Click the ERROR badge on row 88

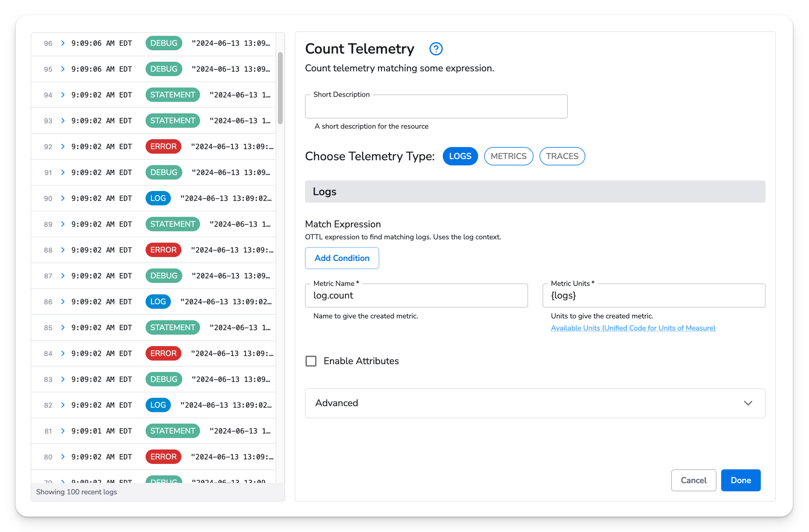point(163,250)
